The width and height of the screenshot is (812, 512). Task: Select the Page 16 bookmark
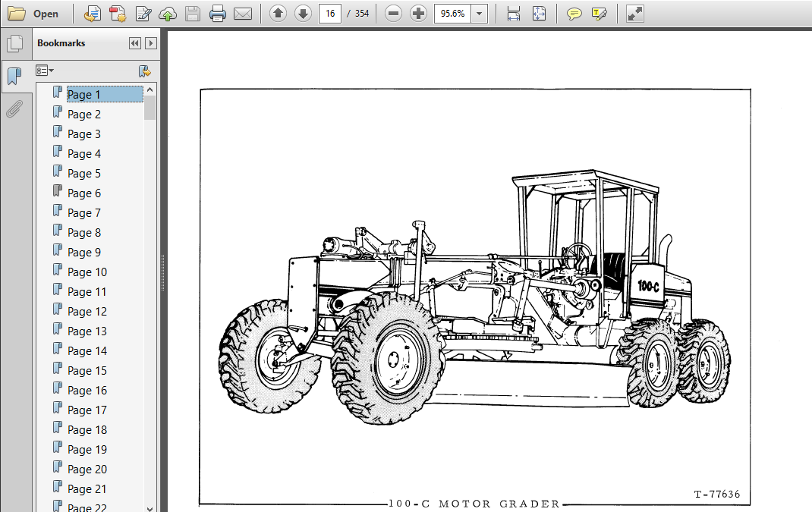pyautogui.click(x=87, y=390)
